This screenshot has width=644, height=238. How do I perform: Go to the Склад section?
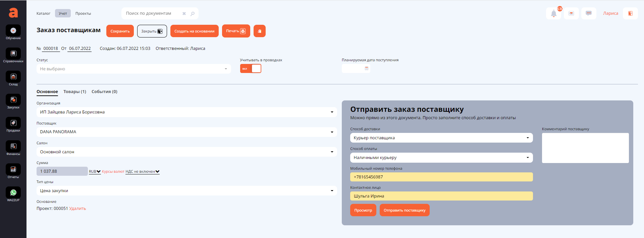pyautogui.click(x=13, y=77)
